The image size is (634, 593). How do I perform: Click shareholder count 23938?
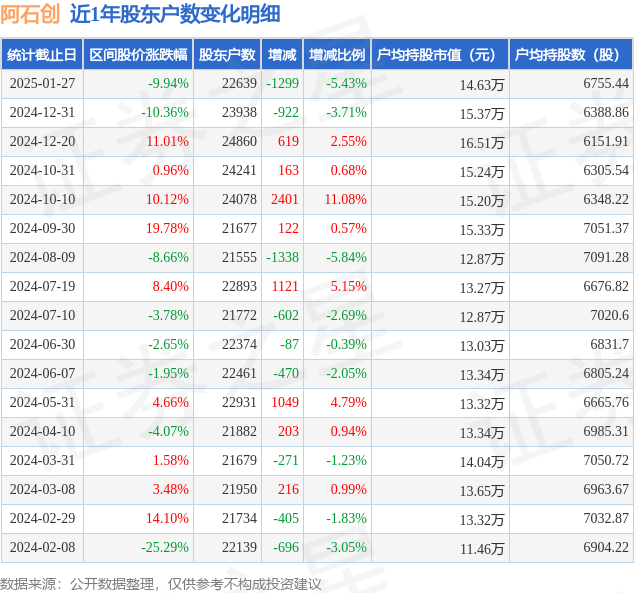coord(239,112)
